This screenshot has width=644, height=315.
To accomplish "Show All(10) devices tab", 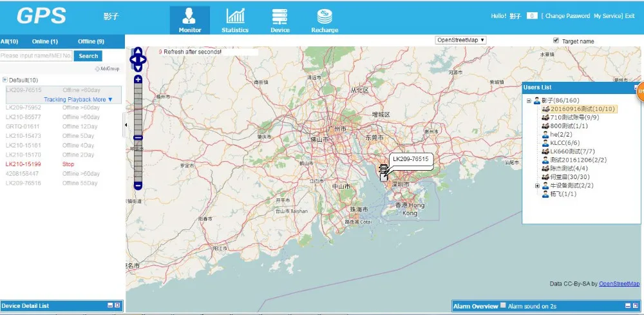I will pyautogui.click(x=9, y=41).
